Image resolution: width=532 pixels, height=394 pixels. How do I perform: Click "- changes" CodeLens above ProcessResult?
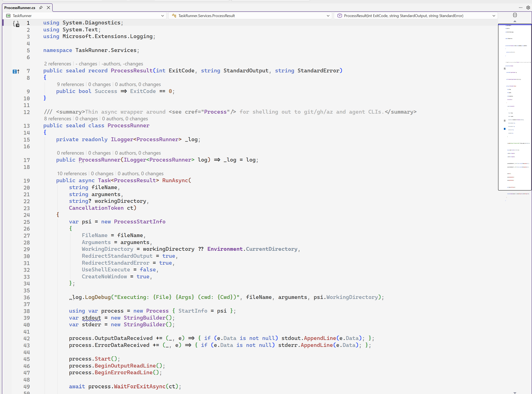(86, 64)
